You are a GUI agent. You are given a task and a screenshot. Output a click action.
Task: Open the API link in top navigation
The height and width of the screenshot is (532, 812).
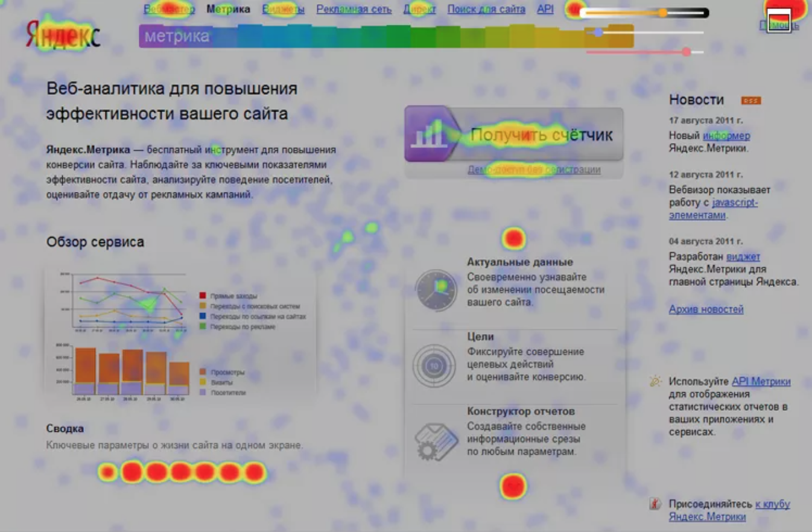[545, 10]
